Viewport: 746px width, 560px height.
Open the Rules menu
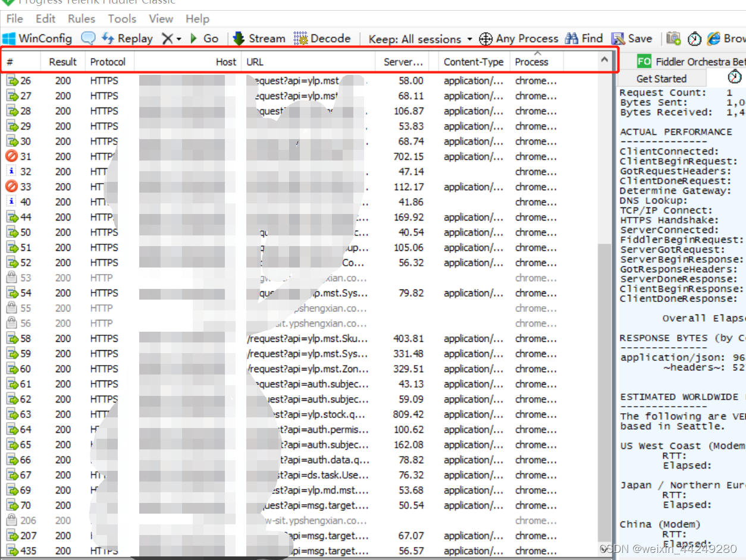pyautogui.click(x=82, y=19)
